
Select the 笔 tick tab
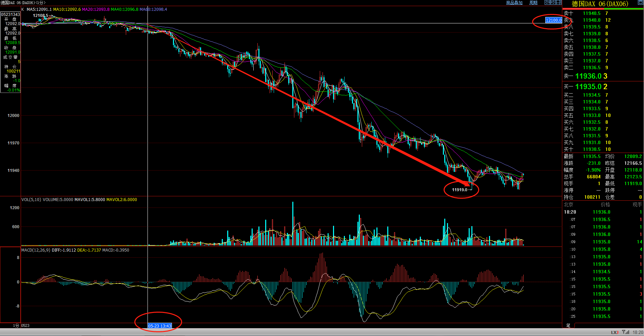[x=568, y=325]
